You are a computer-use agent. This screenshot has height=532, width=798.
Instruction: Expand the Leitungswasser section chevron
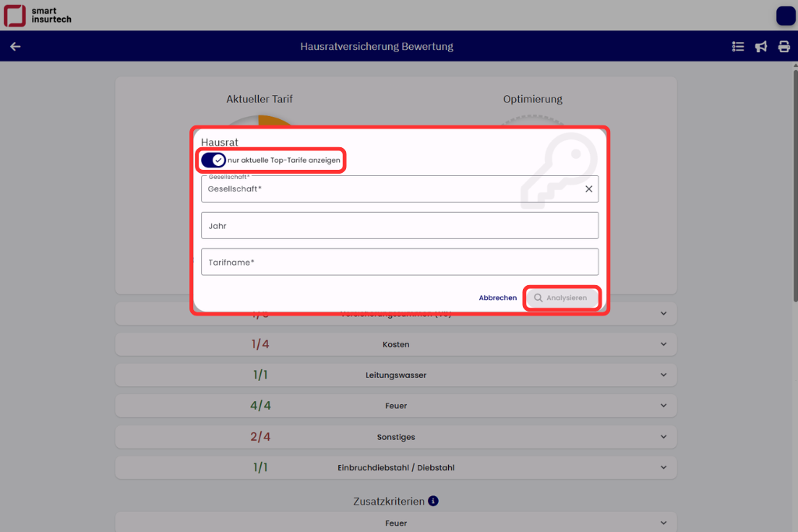tap(663, 375)
